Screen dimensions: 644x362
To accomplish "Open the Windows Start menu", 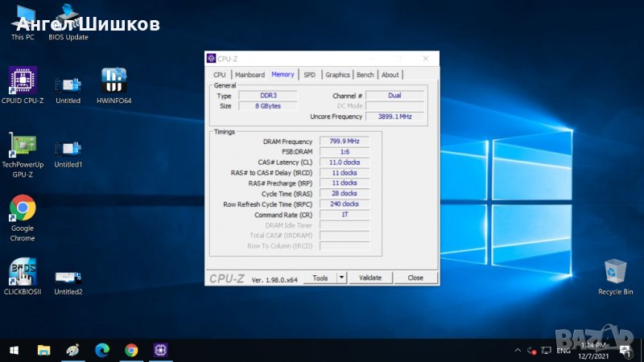I will 14,350.
